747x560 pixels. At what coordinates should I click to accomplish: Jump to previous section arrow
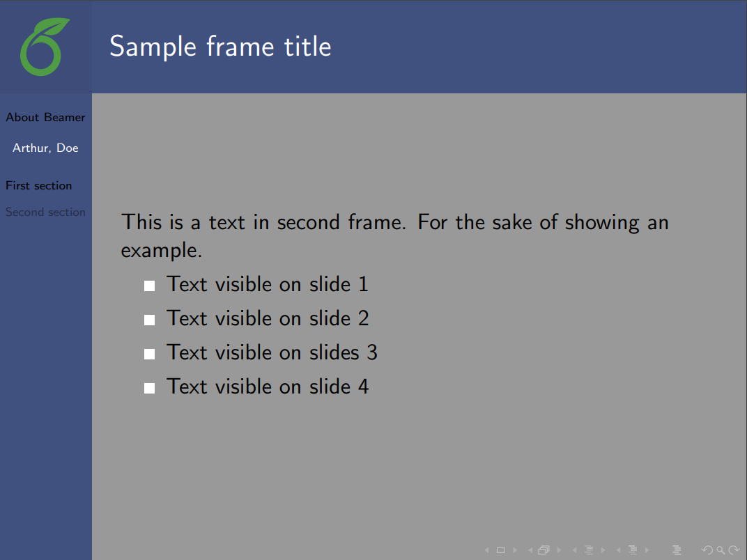618,550
